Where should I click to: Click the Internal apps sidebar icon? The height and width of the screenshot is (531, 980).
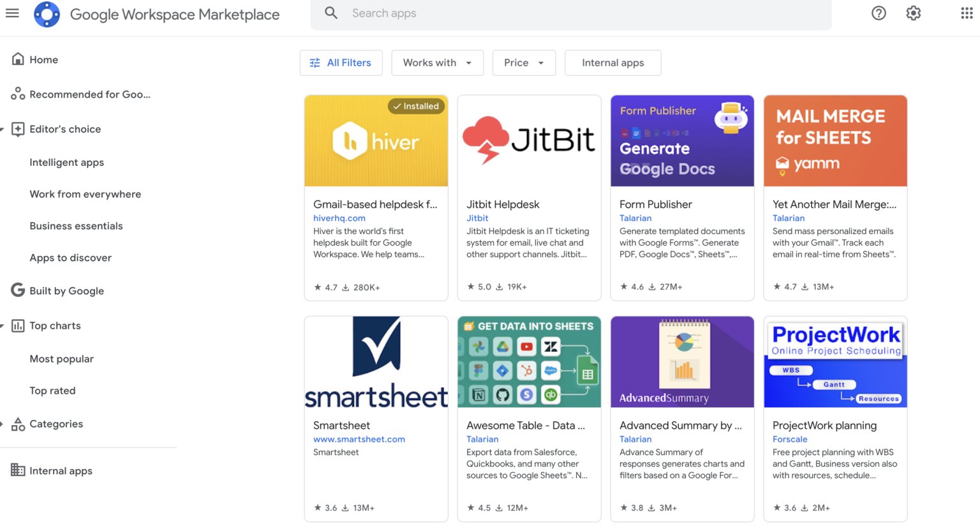18,470
